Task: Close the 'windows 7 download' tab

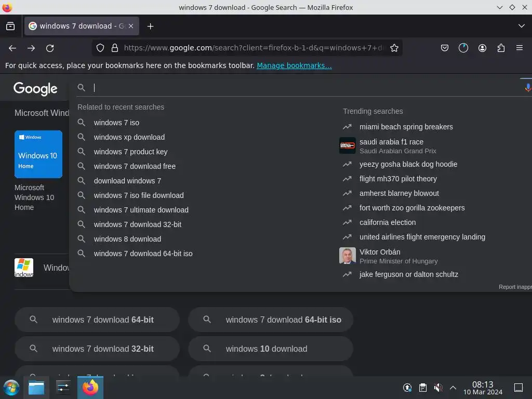Action: (x=131, y=26)
